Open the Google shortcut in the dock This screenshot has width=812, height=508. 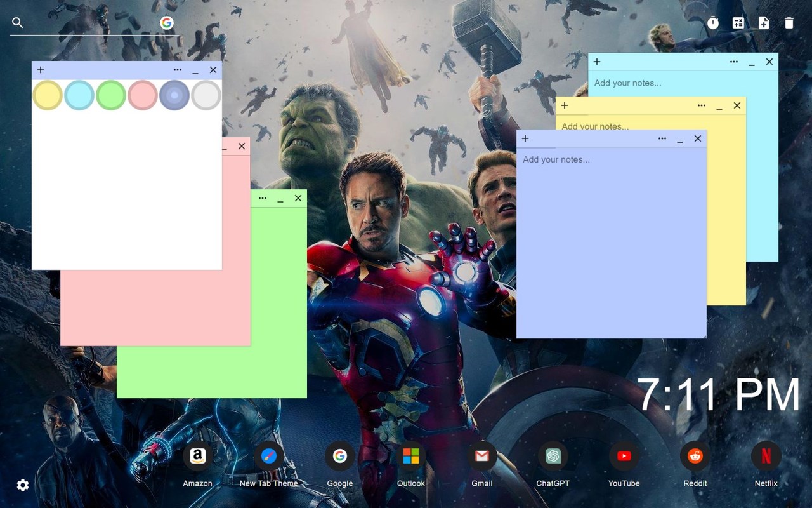coord(340,456)
